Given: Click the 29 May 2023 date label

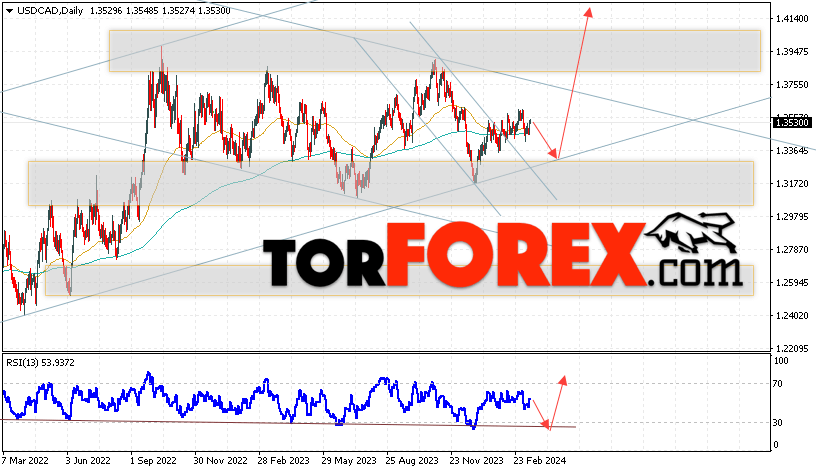Looking at the screenshot, I should tap(349, 461).
